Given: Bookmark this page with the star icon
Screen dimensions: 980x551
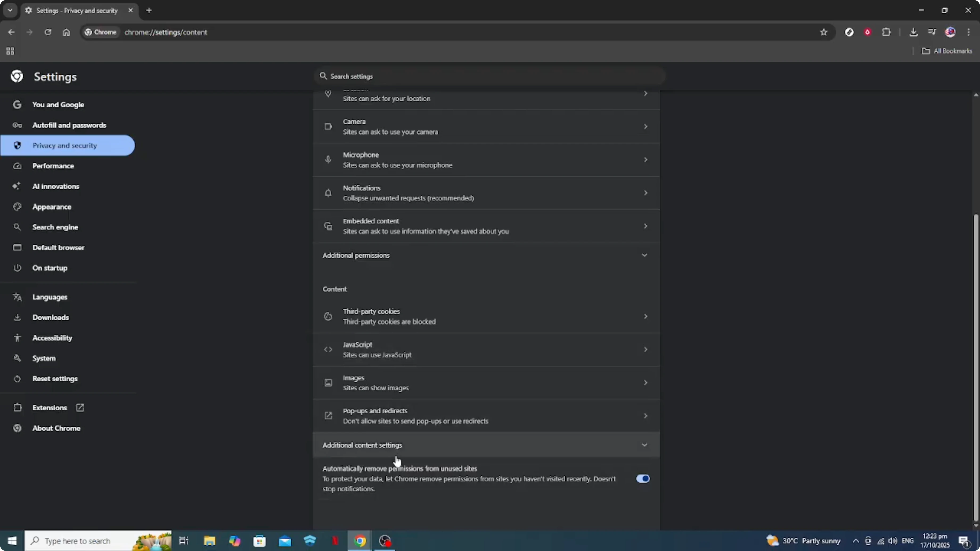Looking at the screenshot, I should point(824,32).
